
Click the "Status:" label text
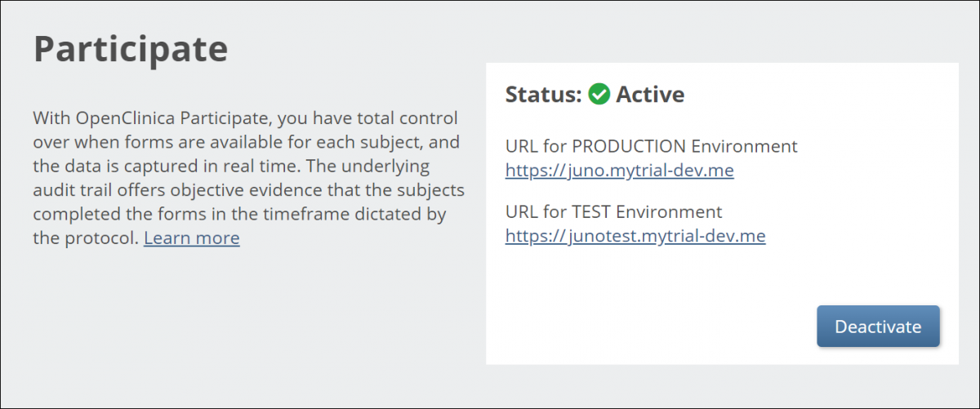click(x=543, y=95)
